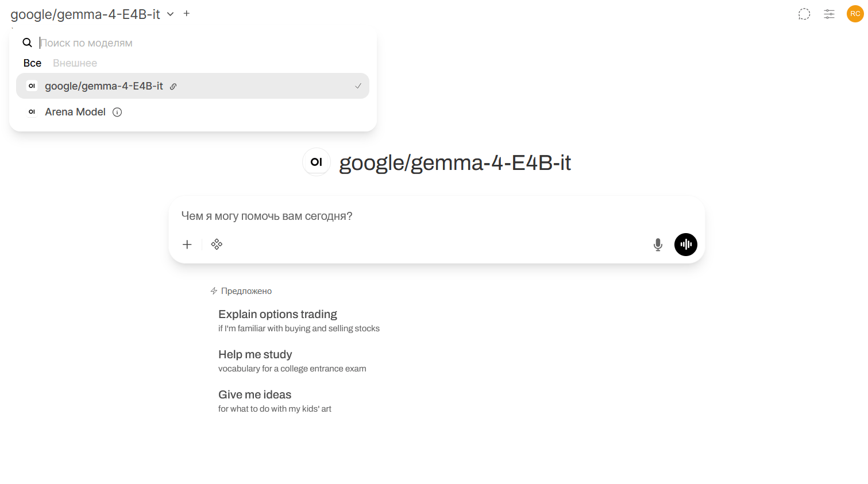Start voice mode with the black waveform button
Viewport: 868px width, 484px height.
[686, 245]
